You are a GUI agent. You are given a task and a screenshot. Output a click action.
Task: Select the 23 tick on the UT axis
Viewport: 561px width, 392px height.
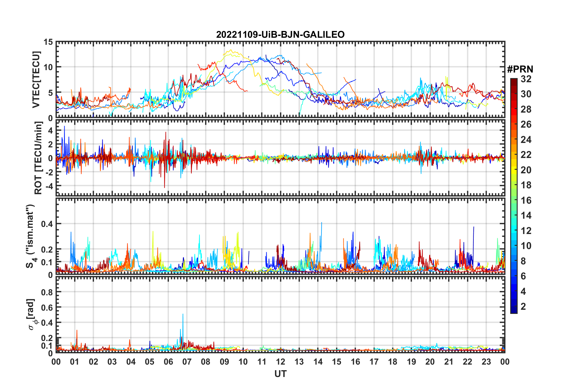[486, 362]
